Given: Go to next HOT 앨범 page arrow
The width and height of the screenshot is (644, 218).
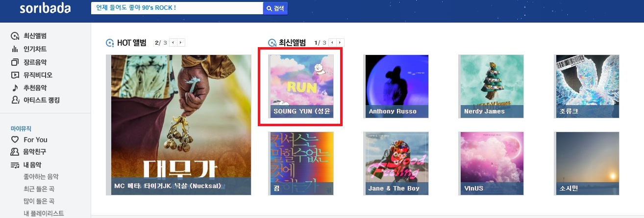Looking at the screenshot, I should click(x=181, y=43).
